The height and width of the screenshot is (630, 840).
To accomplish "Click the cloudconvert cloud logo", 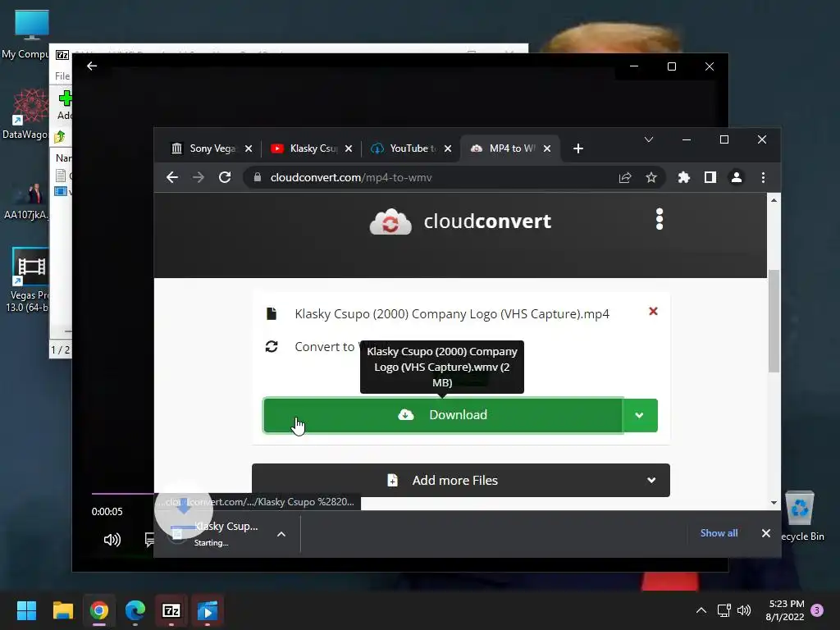I will (390, 221).
